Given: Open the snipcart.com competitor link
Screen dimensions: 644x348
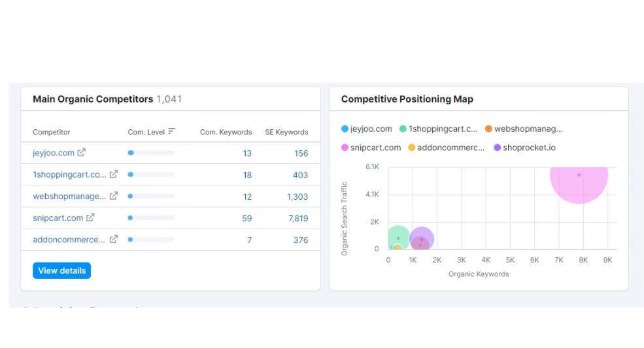Looking at the screenshot, I should coord(58,218).
